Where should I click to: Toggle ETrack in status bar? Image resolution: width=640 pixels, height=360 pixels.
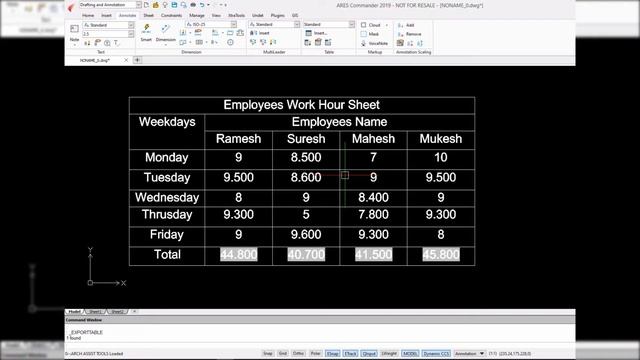350,353
